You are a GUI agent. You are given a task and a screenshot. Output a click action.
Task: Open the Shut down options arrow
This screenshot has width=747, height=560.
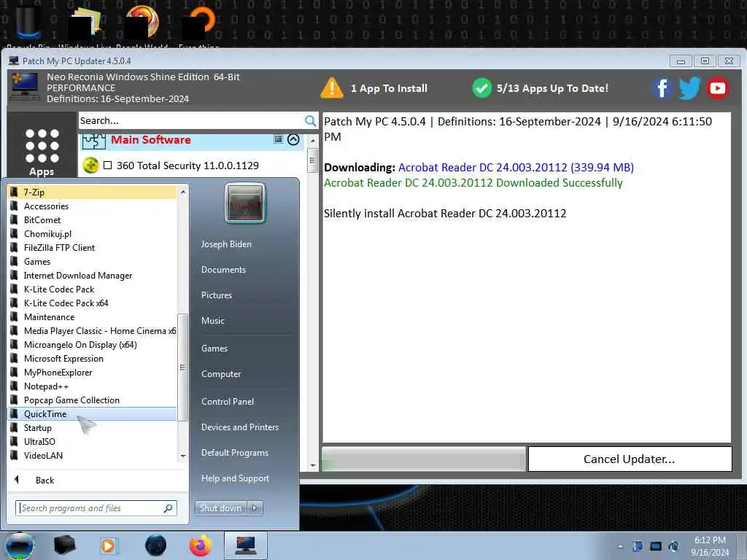pyautogui.click(x=255, y=507)
